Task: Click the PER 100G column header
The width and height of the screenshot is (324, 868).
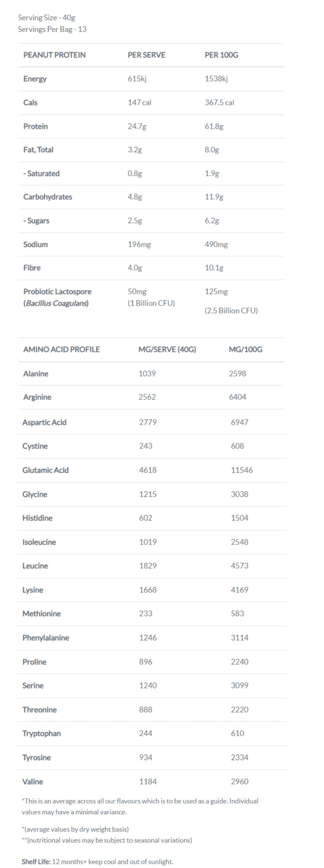Action: click(x=221, y=55)
